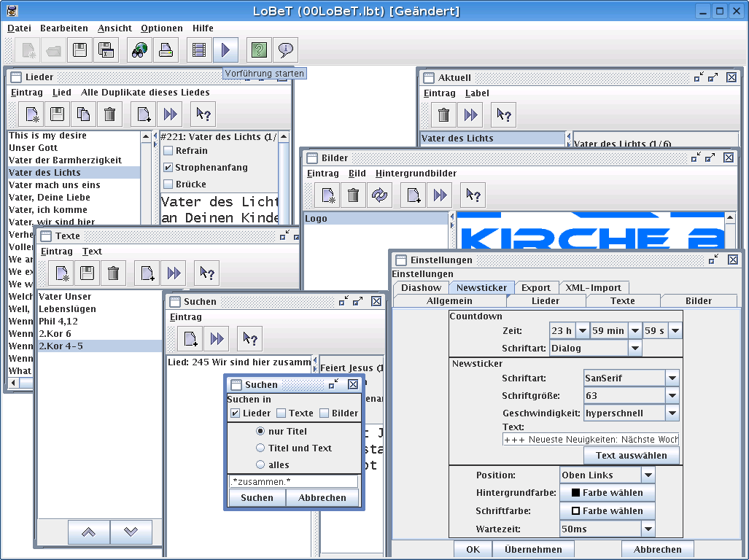Viewport: 749px width, 560px height.
Task: Enable the Refrain checkbox
Action: coord(168,151)
